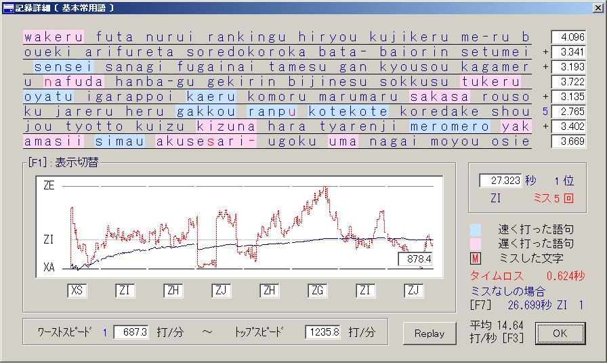Close the 記録詳細 window
This screenshot has height=364, width=607.
598,7
